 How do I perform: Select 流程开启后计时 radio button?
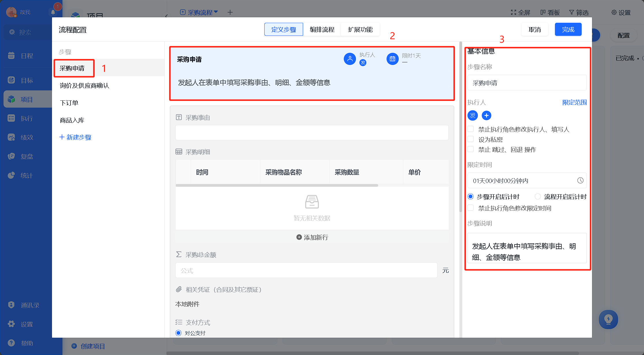click(x=538, y=197)
